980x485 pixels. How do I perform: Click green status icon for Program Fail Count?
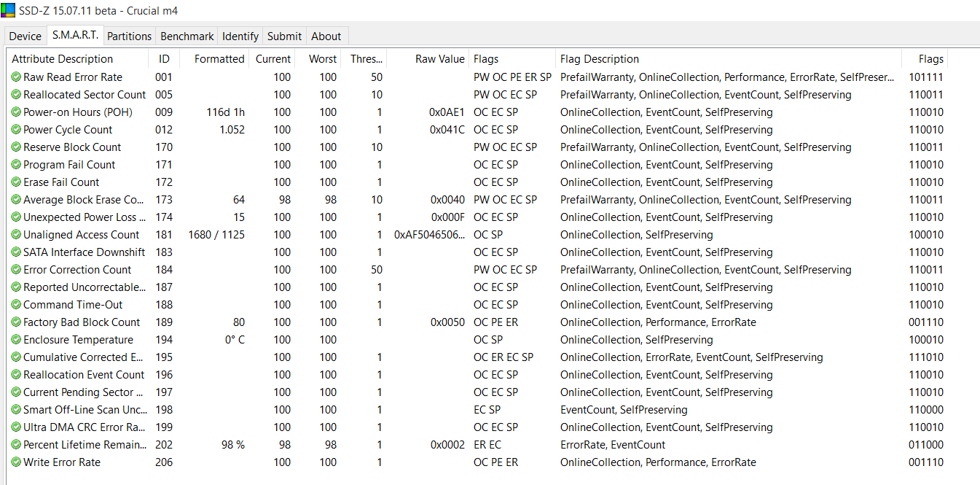[x=16, y=165]
